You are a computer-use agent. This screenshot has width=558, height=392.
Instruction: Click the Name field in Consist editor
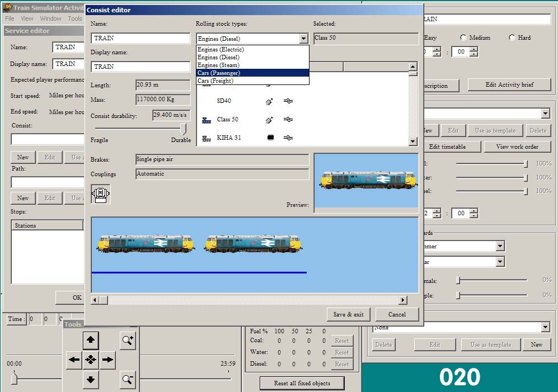[140, 38]
